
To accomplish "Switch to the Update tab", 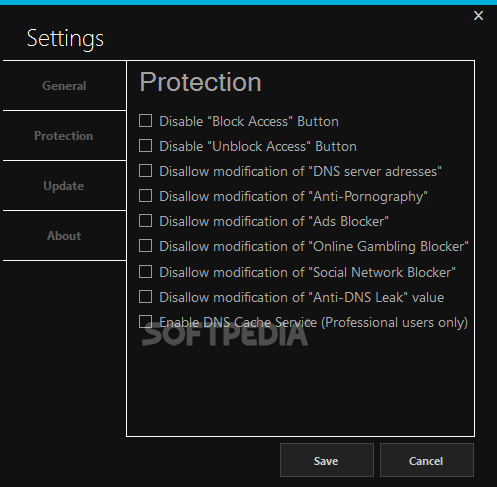I will point(64,186).
